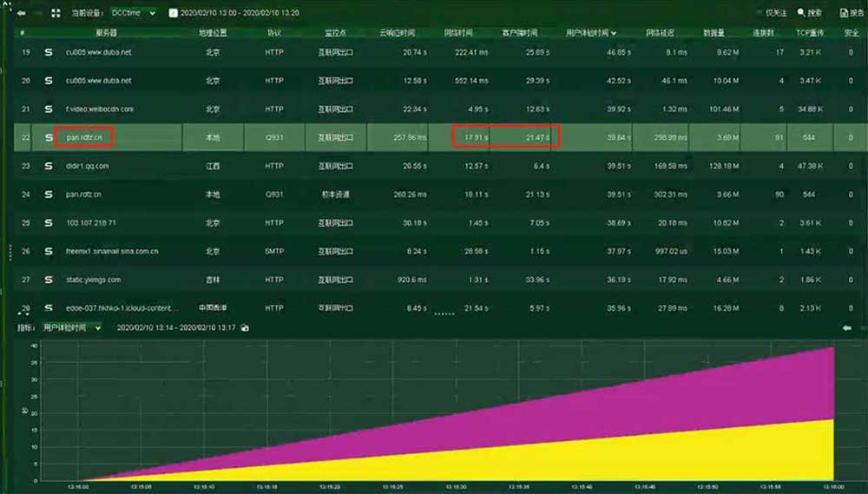Click the S icon in highlighted pan.rdfz.cn row 22
The width and height of the screenshot is (868, 494).
pos(49,137)
